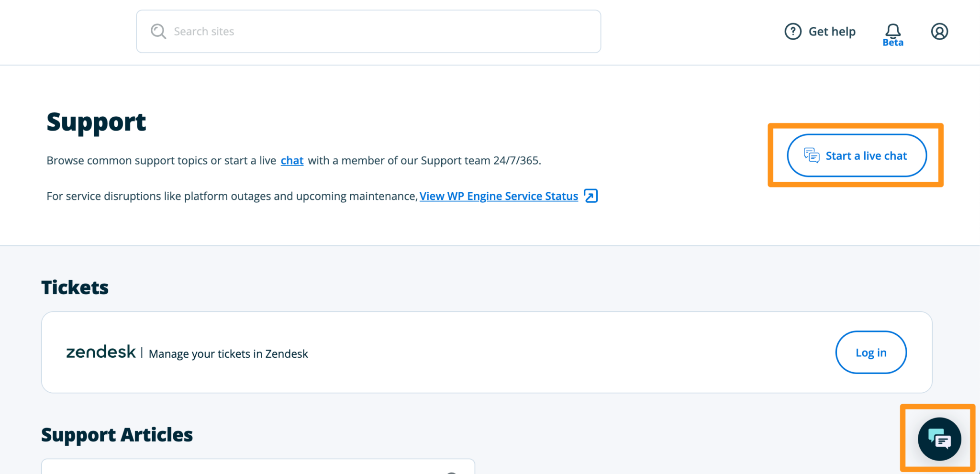Screen dimensions: 980x474
Task: Open the user account profile icon
Action: [939, 31]
